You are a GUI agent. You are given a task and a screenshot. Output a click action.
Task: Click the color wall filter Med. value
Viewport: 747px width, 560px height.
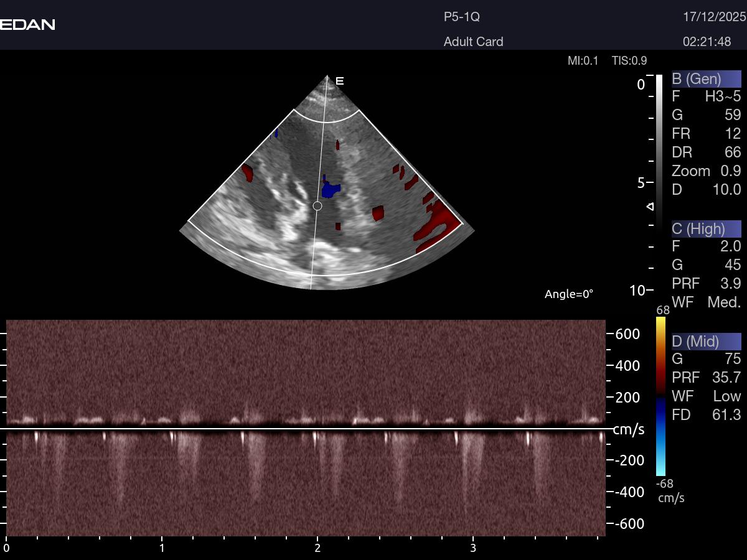pos(724,302)
